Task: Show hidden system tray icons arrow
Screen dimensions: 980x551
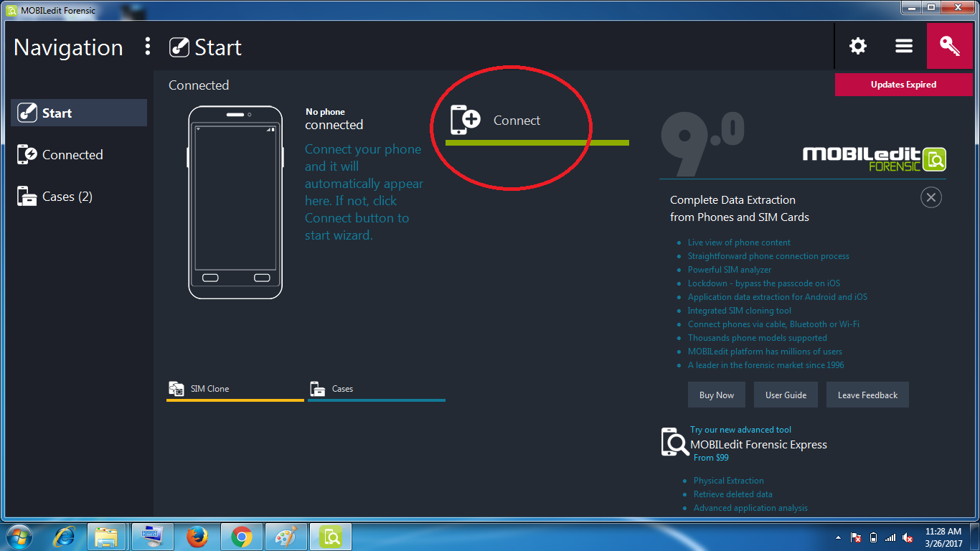Action: 838,537
